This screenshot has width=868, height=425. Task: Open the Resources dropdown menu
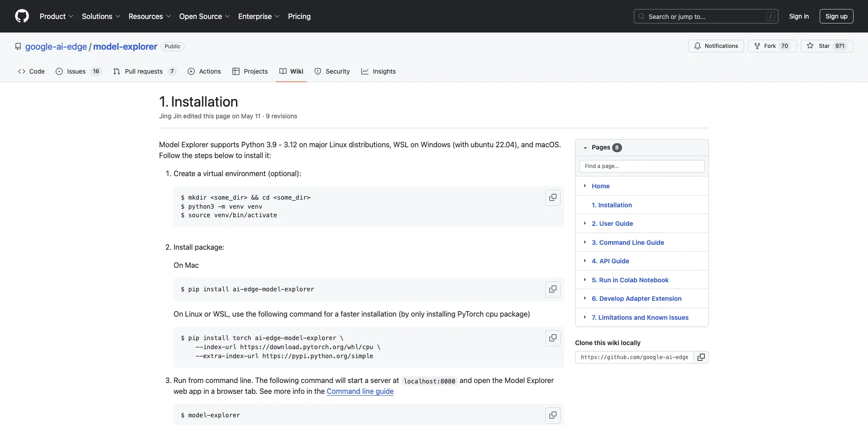(150, 16)
